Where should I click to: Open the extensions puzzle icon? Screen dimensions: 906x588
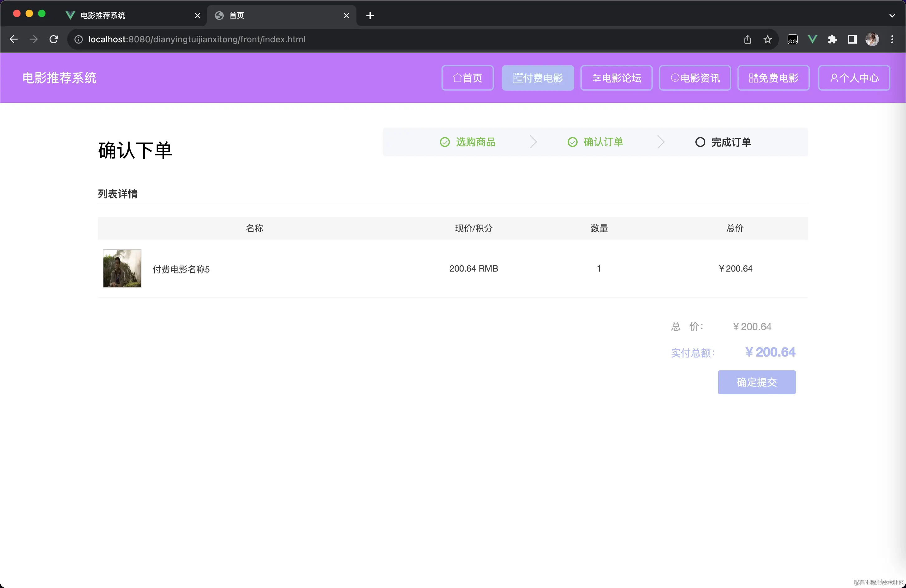(832, 39)
